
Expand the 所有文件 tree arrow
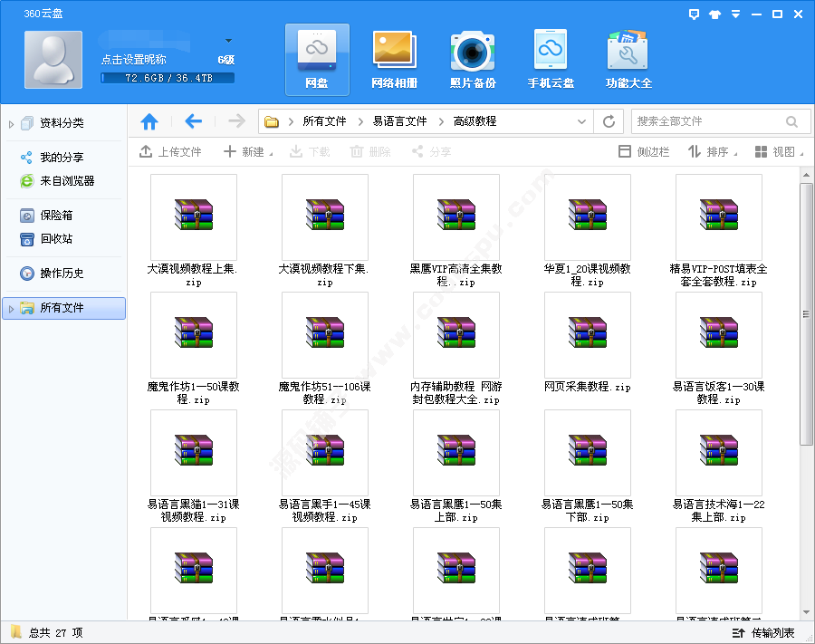(x=11, y=309)
